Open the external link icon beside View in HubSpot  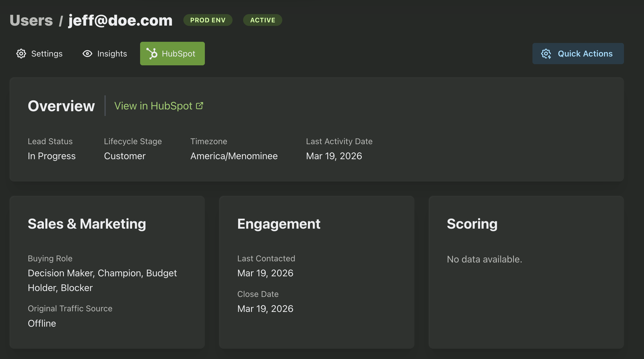(x=200, y=105)
